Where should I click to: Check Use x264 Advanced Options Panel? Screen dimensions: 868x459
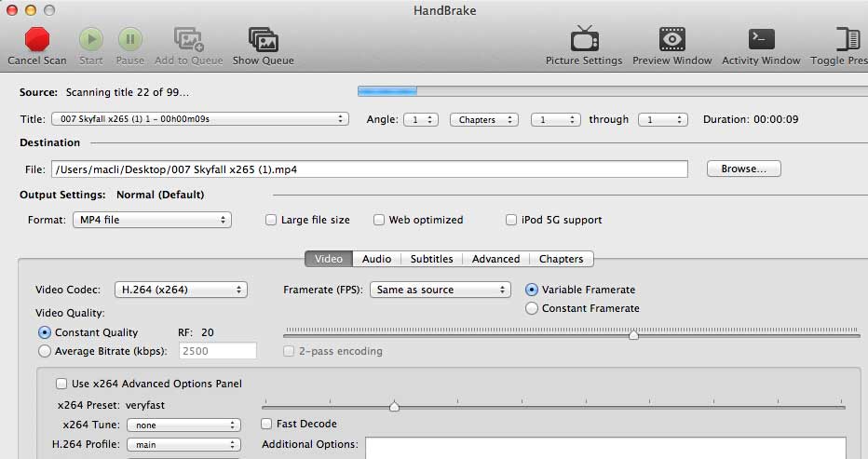(x=61, y=384)
